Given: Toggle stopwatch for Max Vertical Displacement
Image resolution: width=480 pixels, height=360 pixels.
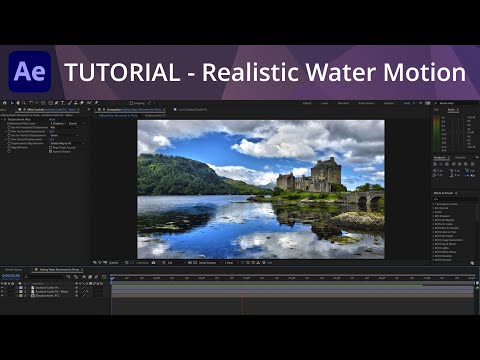Looking at the screenshot, I should (x=9, y=139).
